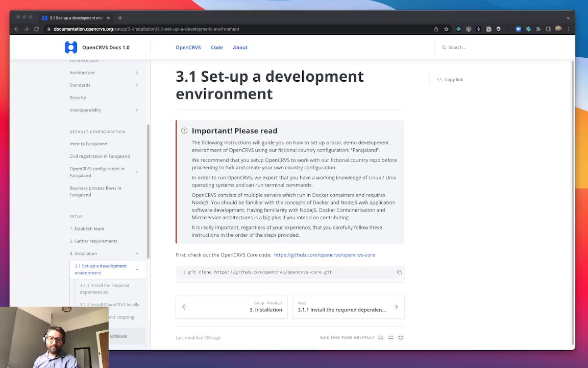
Task: Open the Extensions puzzle piece menu
Action: (x=538, y=29)
